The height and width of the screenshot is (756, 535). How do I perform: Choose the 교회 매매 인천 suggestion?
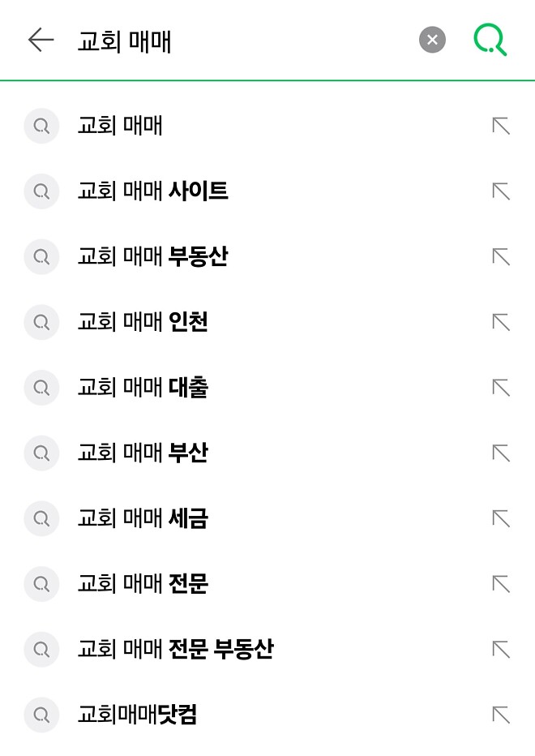point(142,322)
